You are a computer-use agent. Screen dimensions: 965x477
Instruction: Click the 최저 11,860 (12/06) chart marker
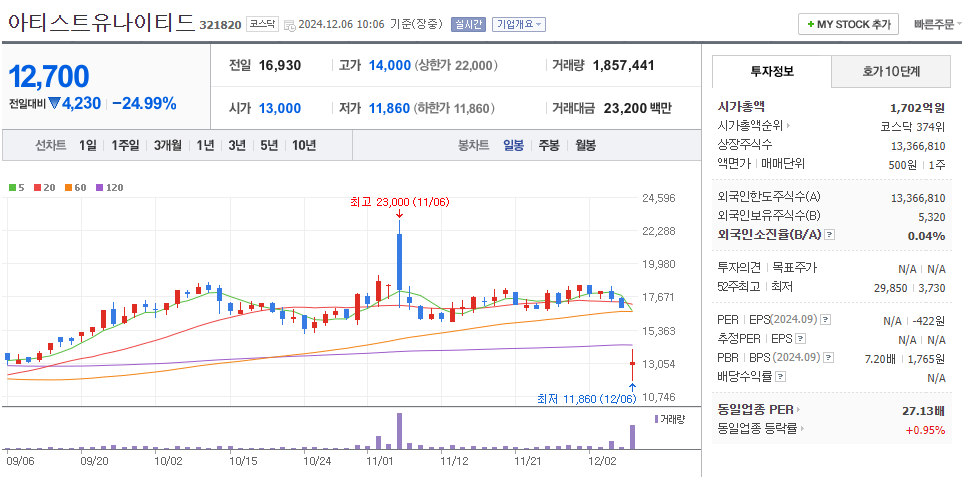point(586,399)
